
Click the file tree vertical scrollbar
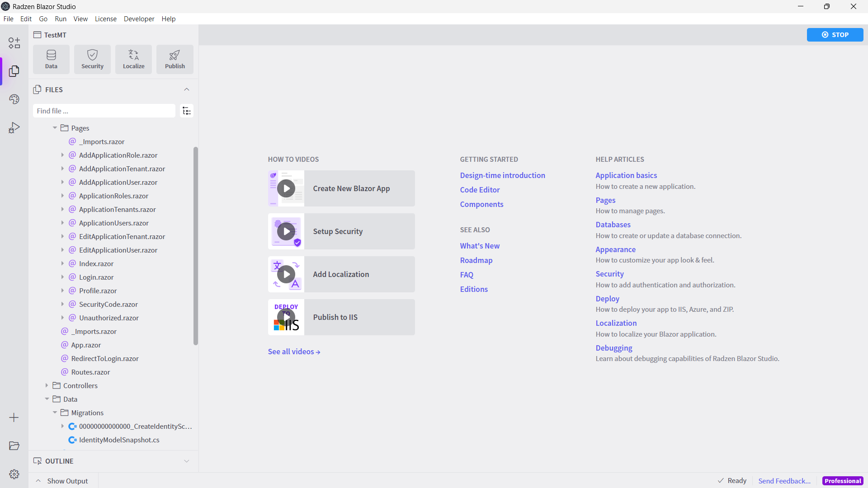tap(196, 246)
